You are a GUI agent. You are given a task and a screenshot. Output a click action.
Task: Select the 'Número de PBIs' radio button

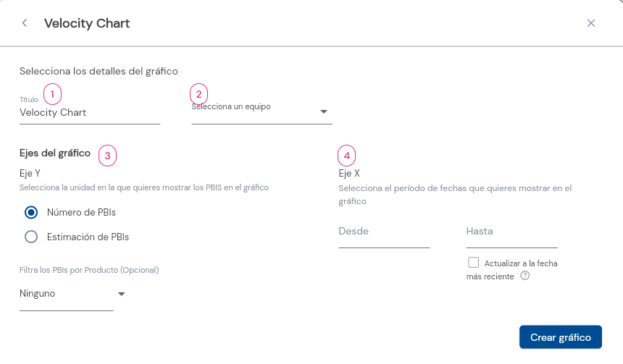point(31,212)
